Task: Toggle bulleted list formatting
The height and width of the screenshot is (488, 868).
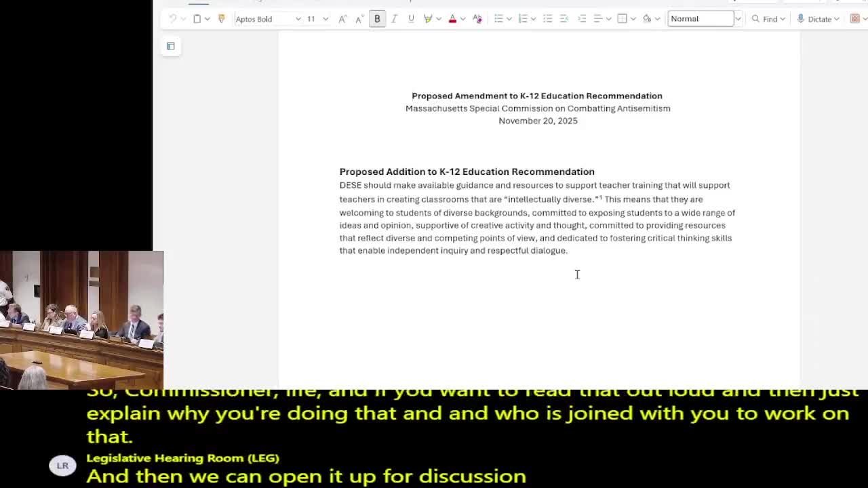Action: click(498, 18)
